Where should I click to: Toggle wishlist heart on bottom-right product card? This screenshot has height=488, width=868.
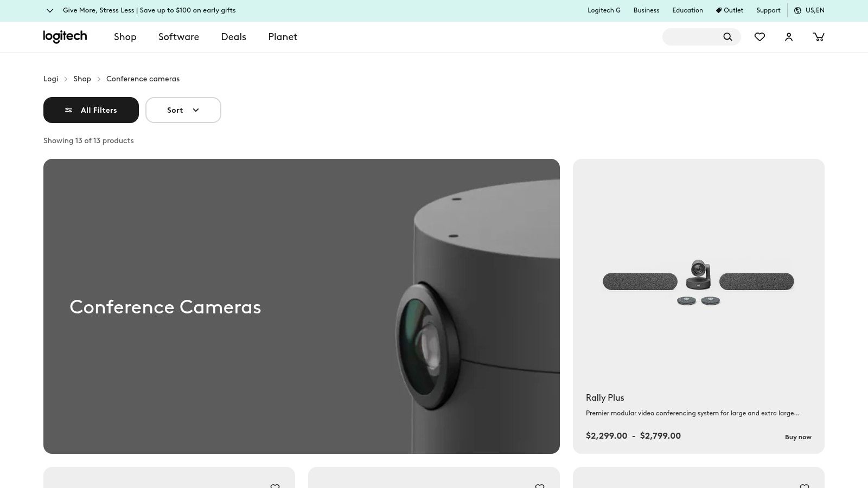point(805,486)
